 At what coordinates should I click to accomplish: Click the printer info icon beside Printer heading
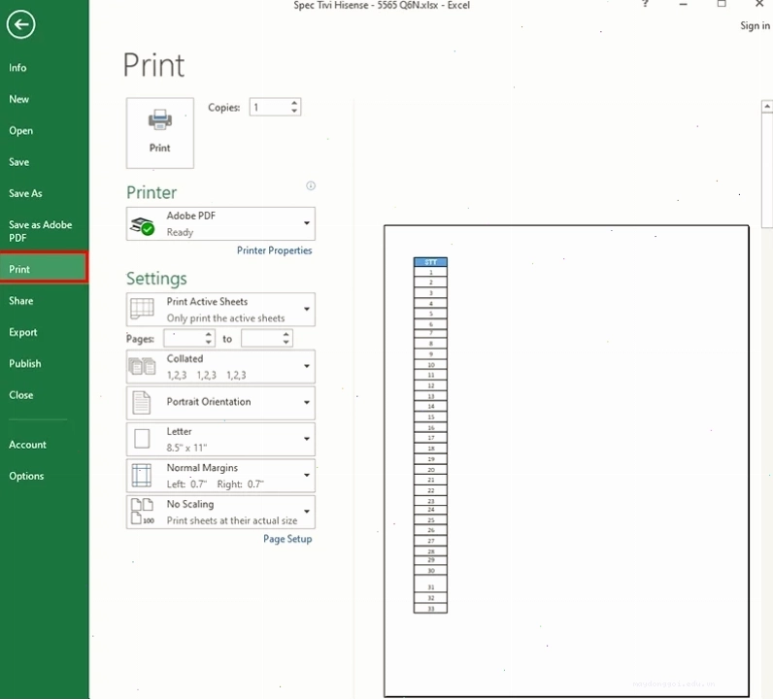(311, 185)
